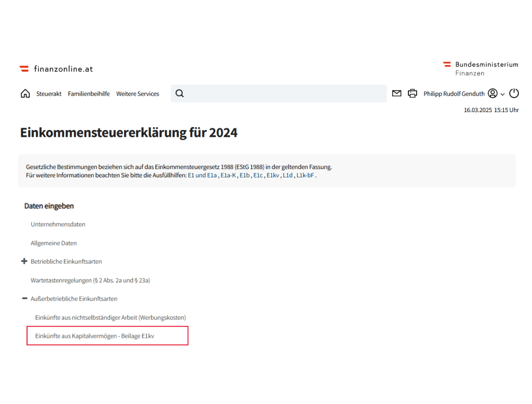Collapse Außerbetriebliche Einkunftsarten with minus icon
Screen dimensions: 532x404
(x=25, y=299)
